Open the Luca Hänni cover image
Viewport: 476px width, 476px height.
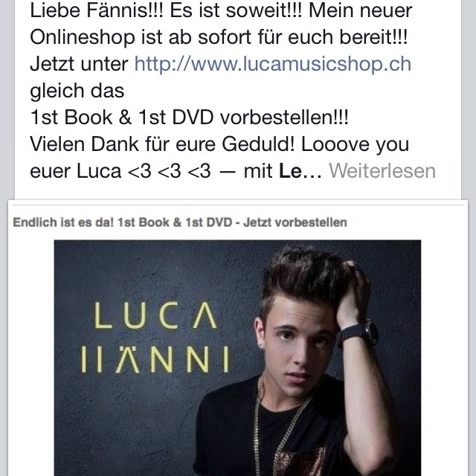click(237, 358)
